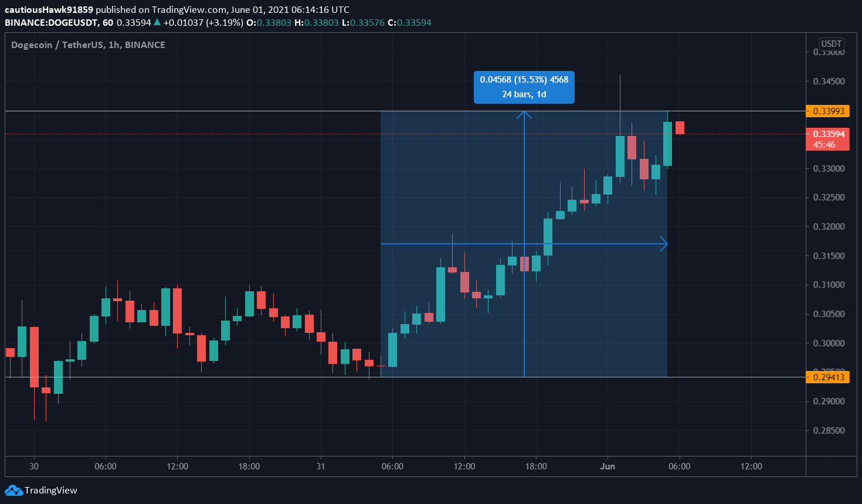Click the 30 date marker on the time axis

point(34,466)
